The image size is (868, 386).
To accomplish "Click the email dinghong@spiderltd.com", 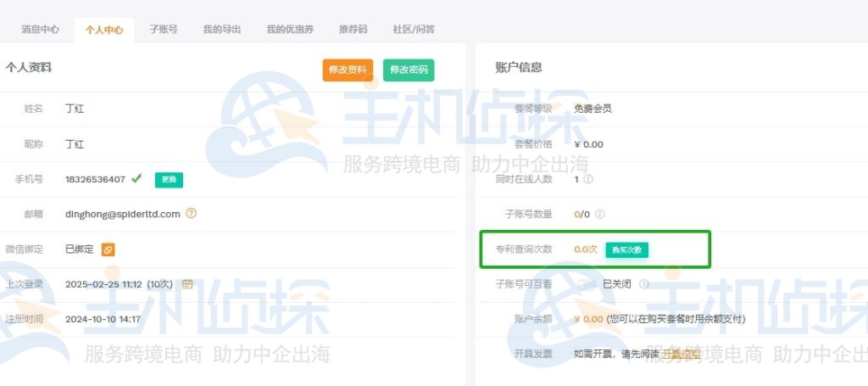I will tap(123, 214).
